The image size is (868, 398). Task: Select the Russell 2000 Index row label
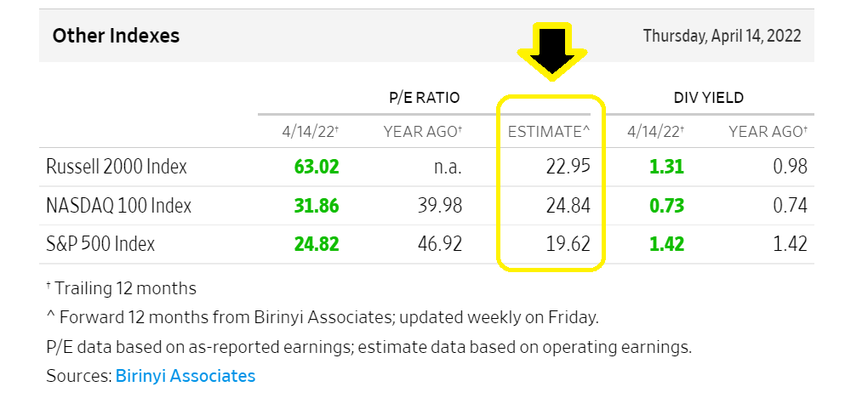point(117,166)
